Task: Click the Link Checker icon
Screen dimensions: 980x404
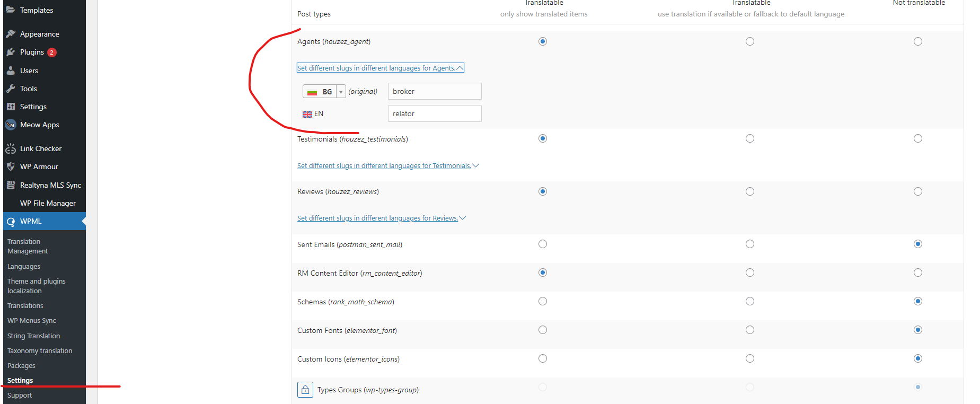Action: 11,148
